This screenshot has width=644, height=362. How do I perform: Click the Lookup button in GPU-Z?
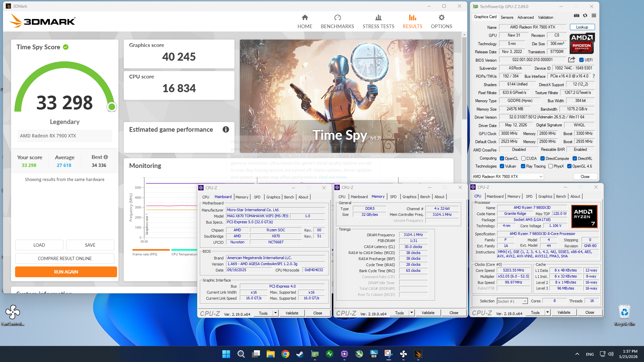582,27
